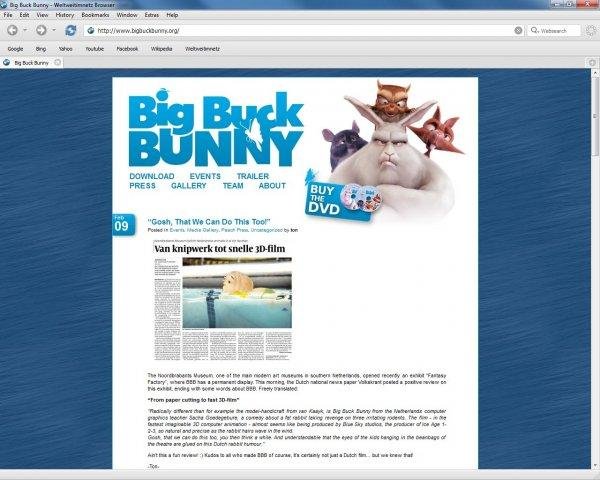Click the Uncategorized category link
This screenshot has width=600, height=480.
pos(266,230)
